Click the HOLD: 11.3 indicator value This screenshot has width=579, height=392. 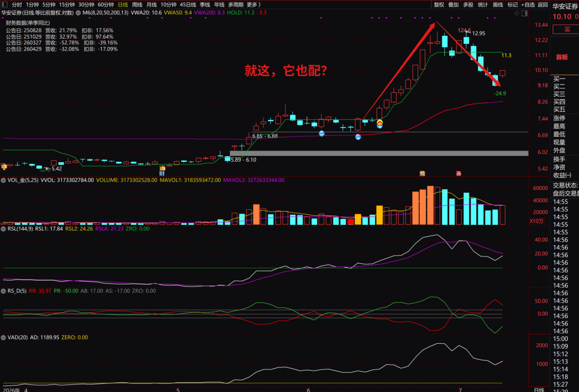coord(241,13)
